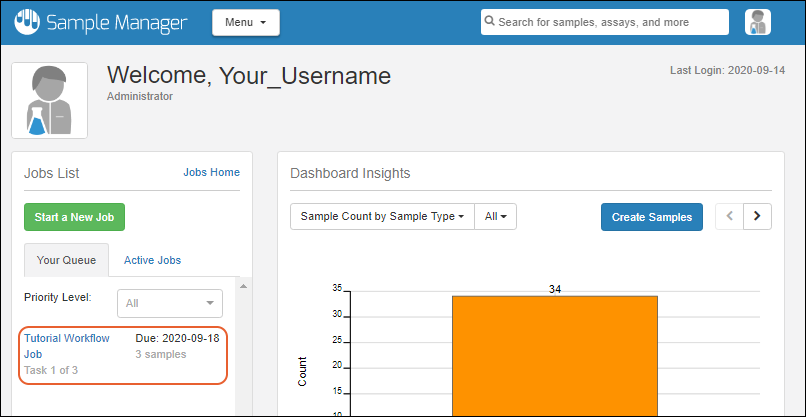This screenshot has width=806, height=417.
Task: Click the large profile avatar picture
Action: 50,100
